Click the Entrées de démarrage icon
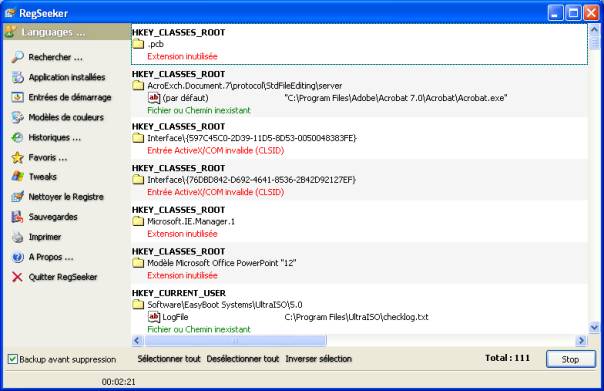The image size is (604, 391). coord(17,97)
